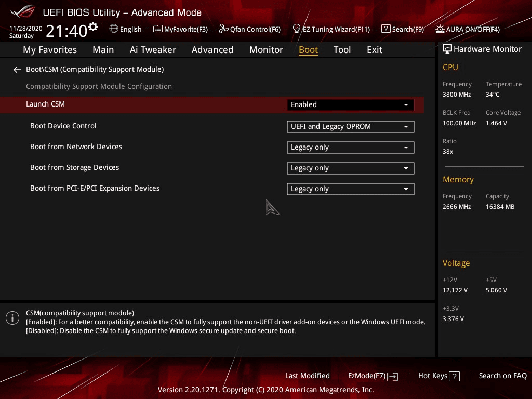Open Boot from PCI-E/PCI Expansion Devices dropdown
532x399 pixels.
351,189
